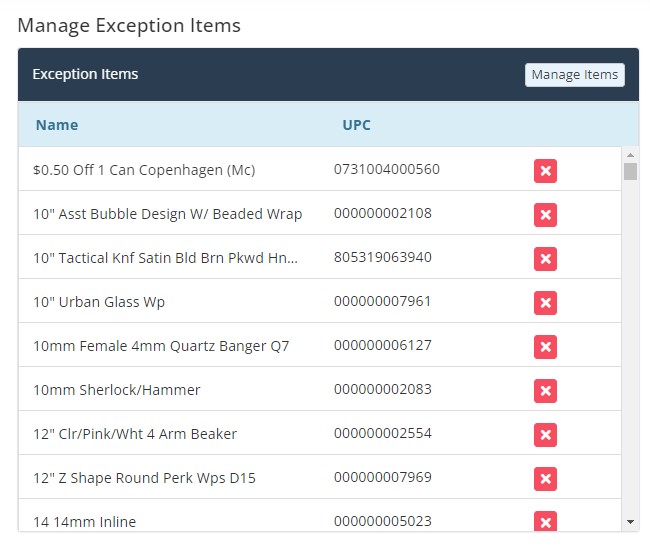Delete the 12" Clr/Pink/Wht 4 Arm Beaker row
Screen dimensions: 650x554
click(x=545, y=435)
